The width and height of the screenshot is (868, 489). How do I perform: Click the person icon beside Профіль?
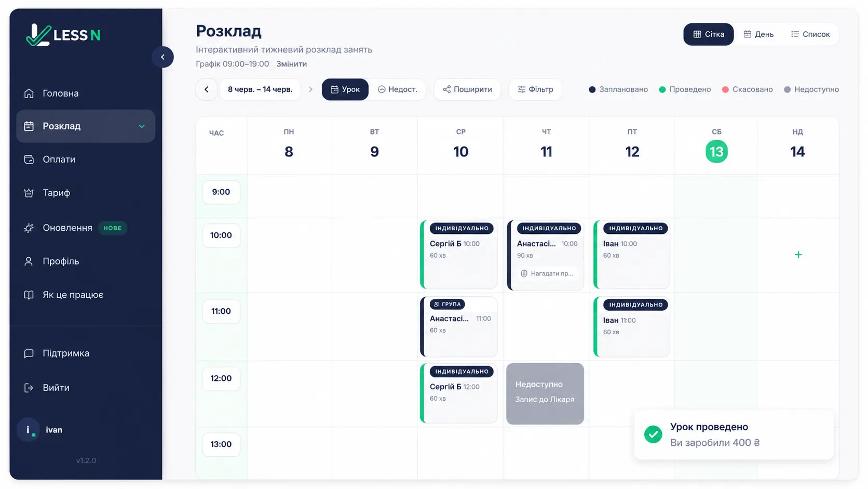(29, 261)
